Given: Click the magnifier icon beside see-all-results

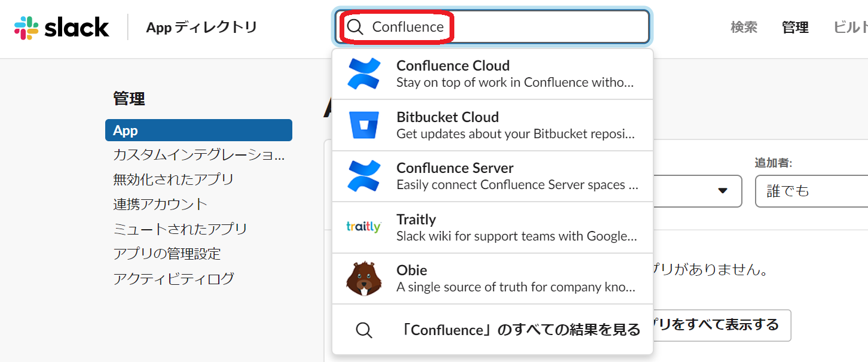Looking at the screenshot, I should coord(364,330).
